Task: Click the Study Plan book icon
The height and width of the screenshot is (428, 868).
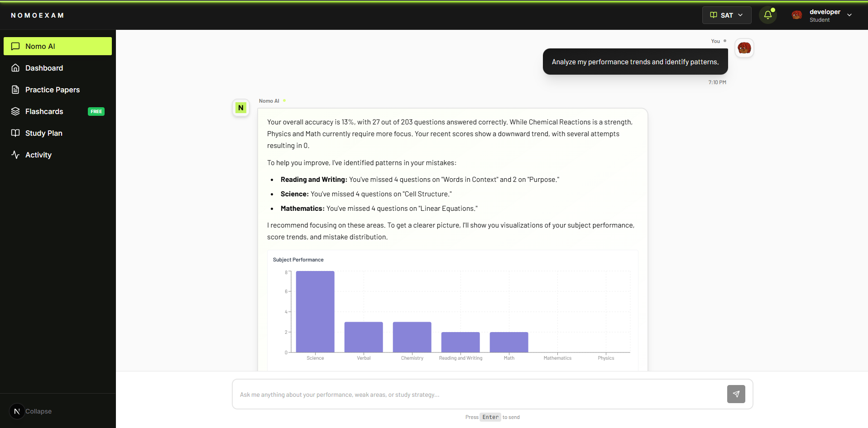Action: coord(15,133)
